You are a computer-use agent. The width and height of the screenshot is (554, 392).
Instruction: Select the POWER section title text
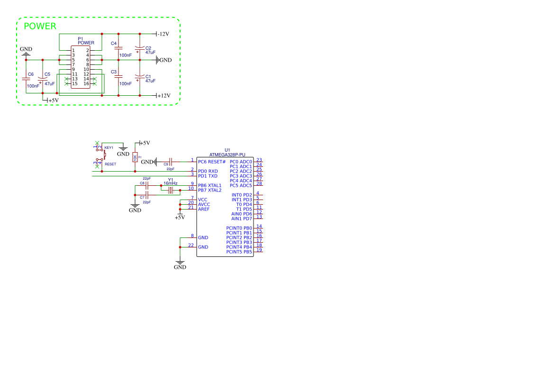click(x=40, y=27)
